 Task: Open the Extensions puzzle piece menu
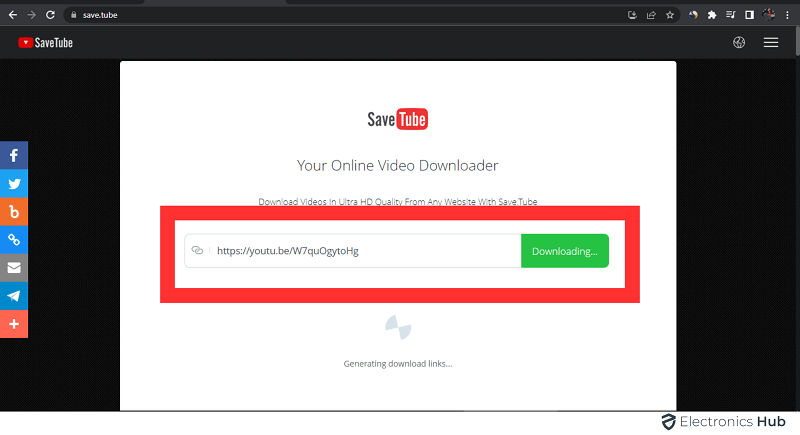coord(712,15)
